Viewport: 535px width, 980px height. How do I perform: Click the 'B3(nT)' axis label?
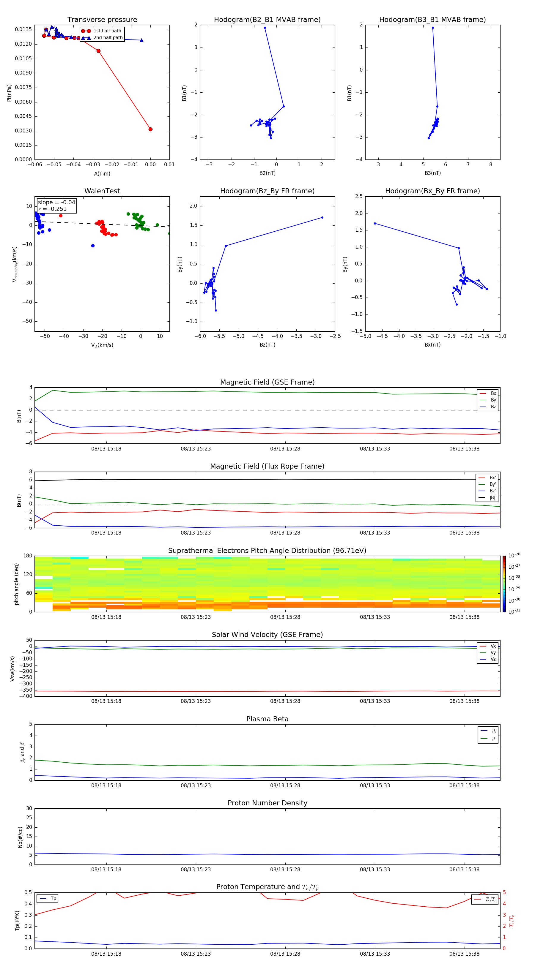pyautogui.click(x=432, y=173)
